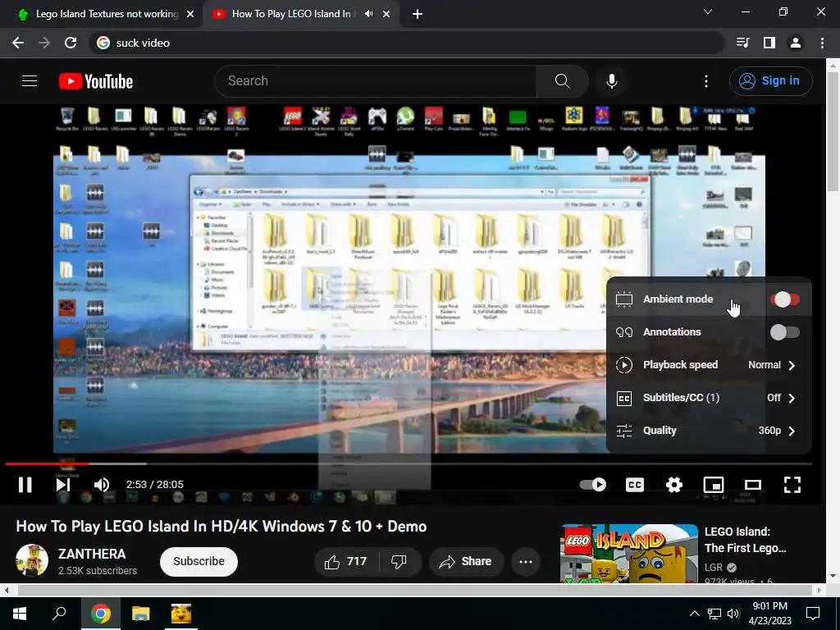The image size is (840, 630).
Task: Open the LEGO head app in taskbar
Action: pyautogui.click(x=181, y=614)
